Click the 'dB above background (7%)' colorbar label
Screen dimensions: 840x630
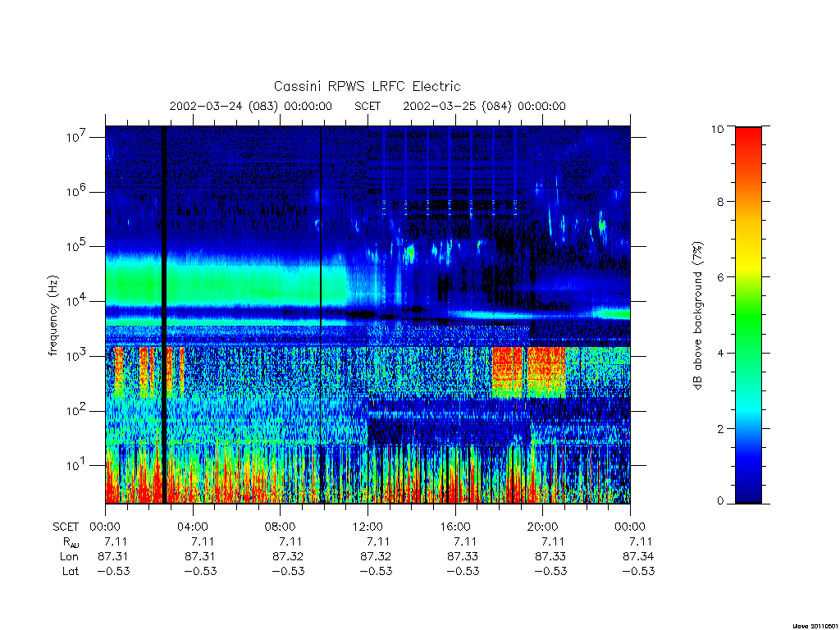[x=697, y=315]
